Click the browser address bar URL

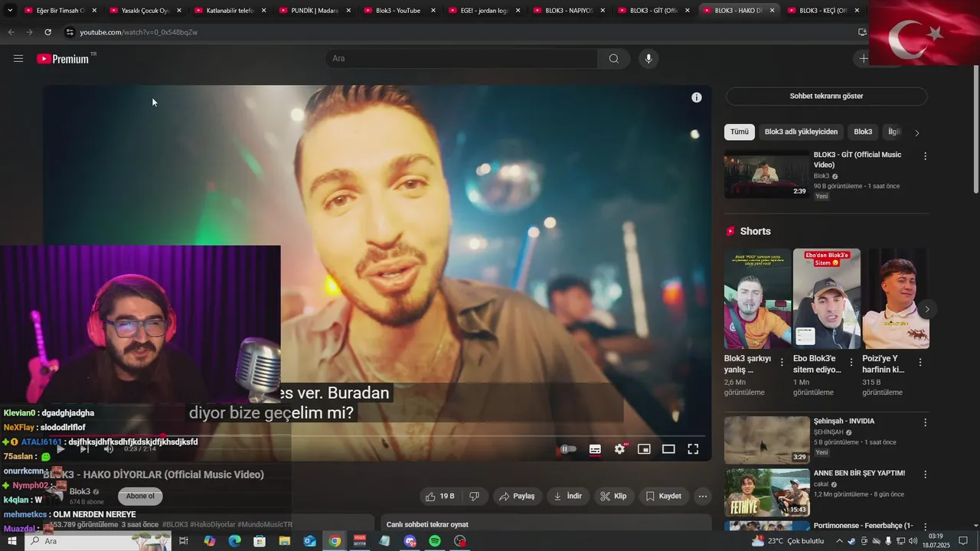[x=139, y=32]
